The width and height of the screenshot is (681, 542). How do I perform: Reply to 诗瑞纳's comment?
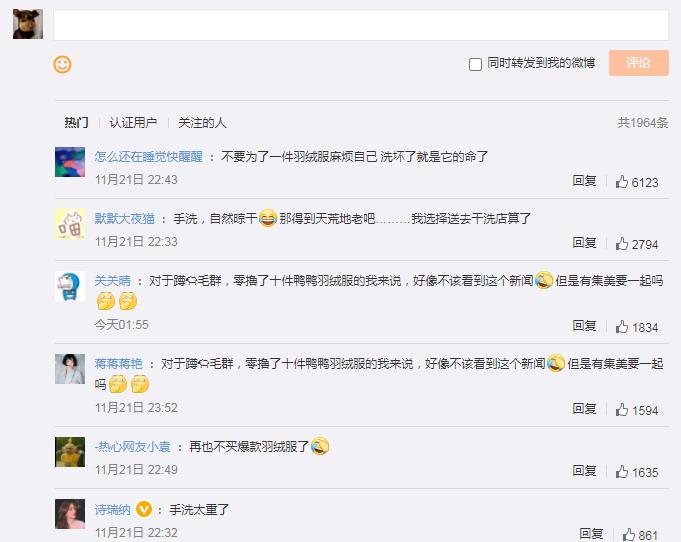pos(591,534)
